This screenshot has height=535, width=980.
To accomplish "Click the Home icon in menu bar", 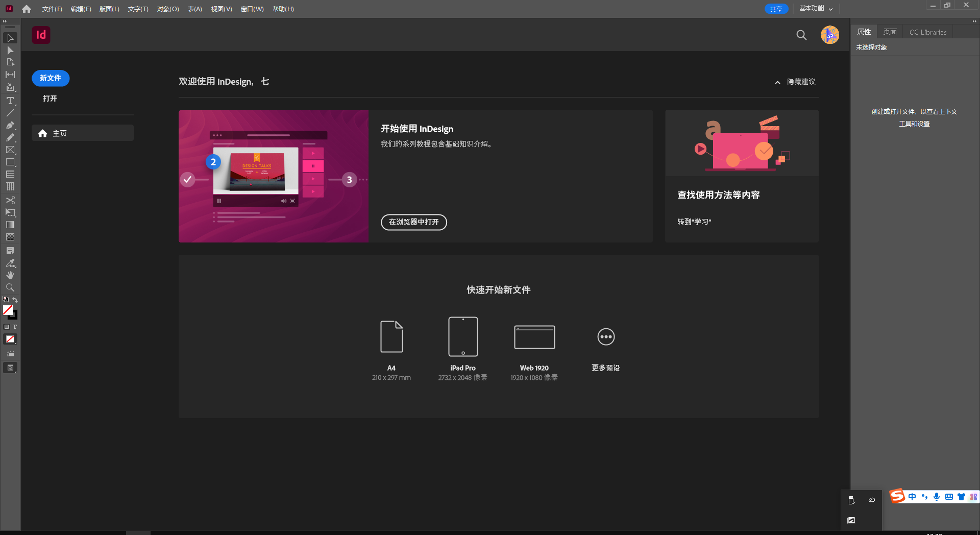I will (x=27, y=9).
